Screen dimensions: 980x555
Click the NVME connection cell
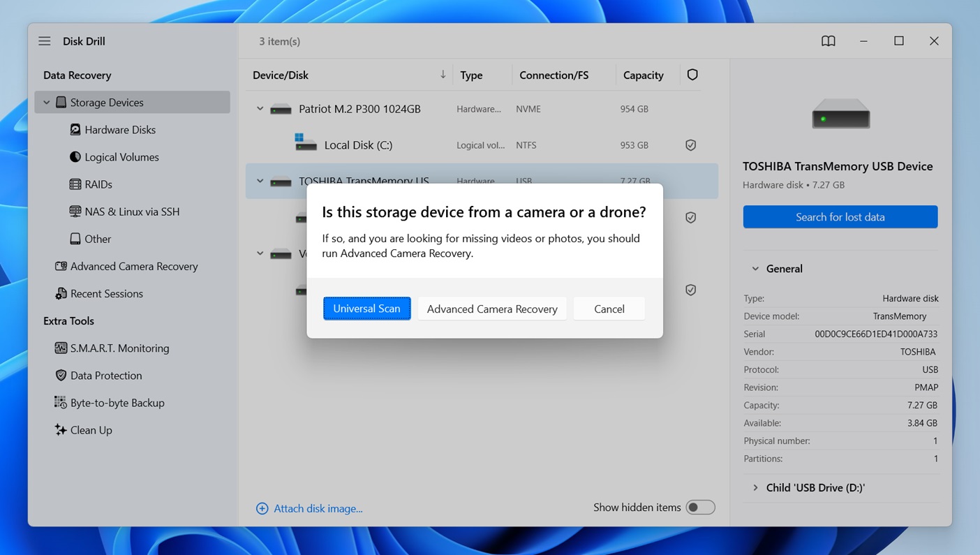528,109
